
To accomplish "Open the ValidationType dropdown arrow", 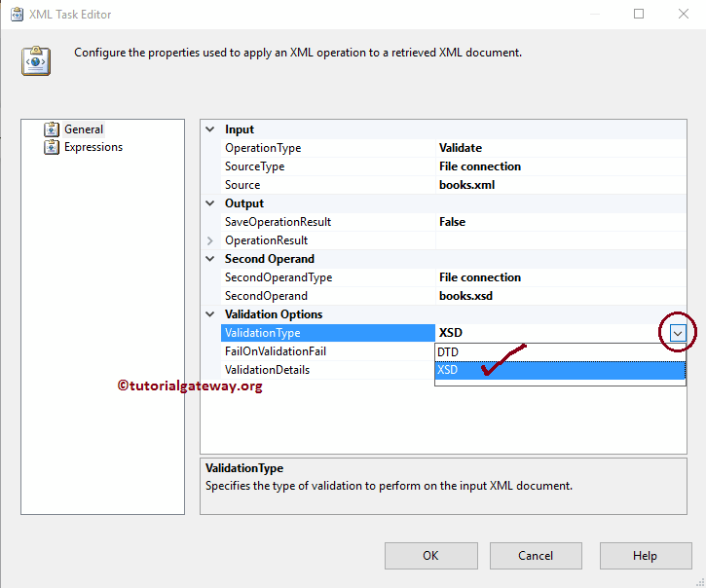I will point(678,333).
